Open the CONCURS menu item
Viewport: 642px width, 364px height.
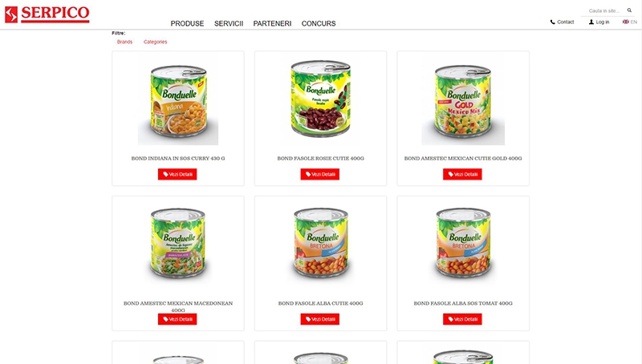coord(319,24)
